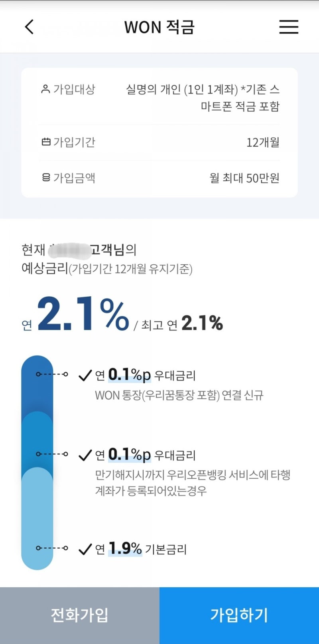Select the 월 최대 50만원 amount row
The height and width of the screenshot is (644, 319).
coord(159,178)
